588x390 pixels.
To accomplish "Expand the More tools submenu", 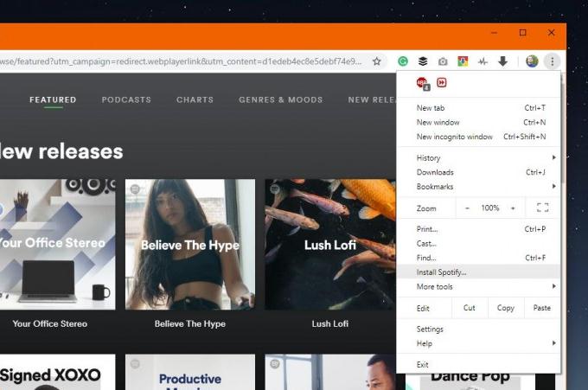I will tap(478, 286).
